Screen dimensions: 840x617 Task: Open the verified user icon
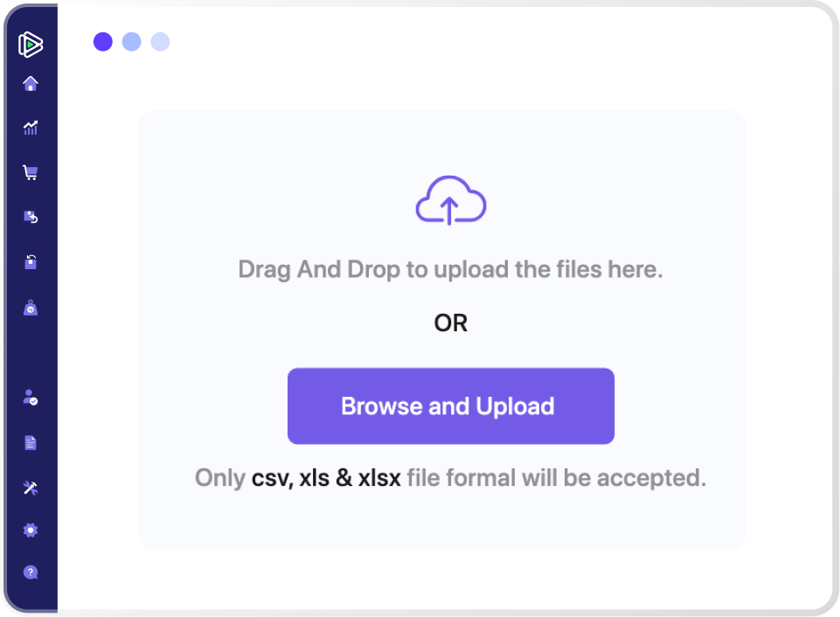point(31,397)
